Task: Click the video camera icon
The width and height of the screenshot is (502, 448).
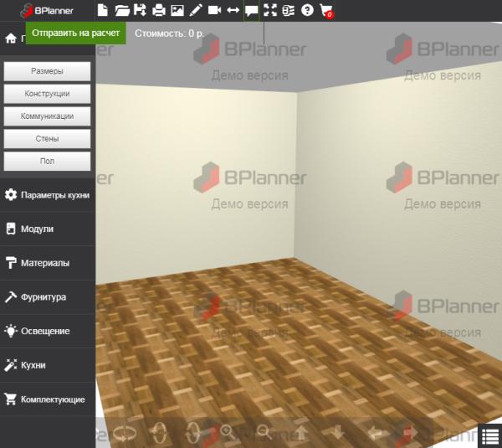Action: click(x=214, y=11)
